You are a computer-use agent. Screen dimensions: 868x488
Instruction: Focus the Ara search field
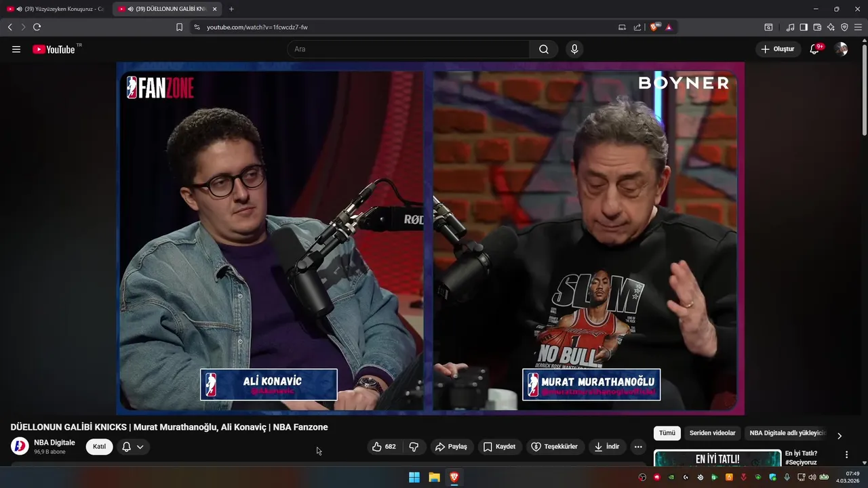point(409,49)
